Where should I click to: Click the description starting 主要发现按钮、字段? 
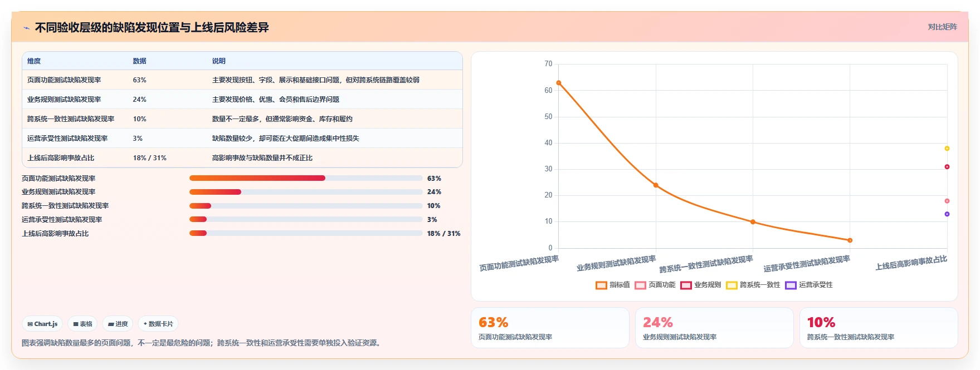tap(315, 80)
